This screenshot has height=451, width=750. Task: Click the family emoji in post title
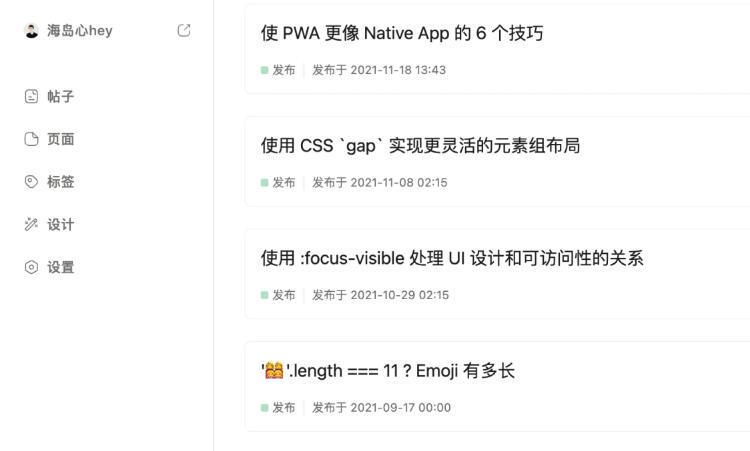274,371
